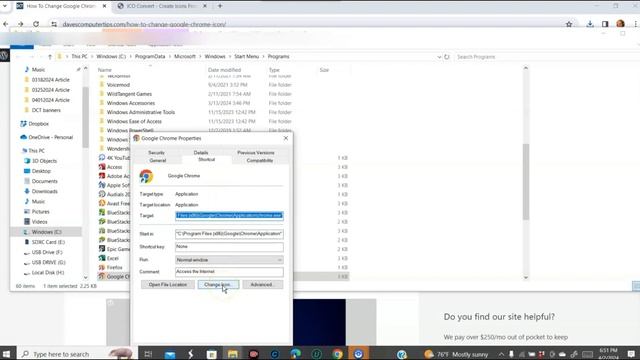Viewport: 640px width, 360px height.
Task: Click in the Comment field
Action: [x=229, y=272]
